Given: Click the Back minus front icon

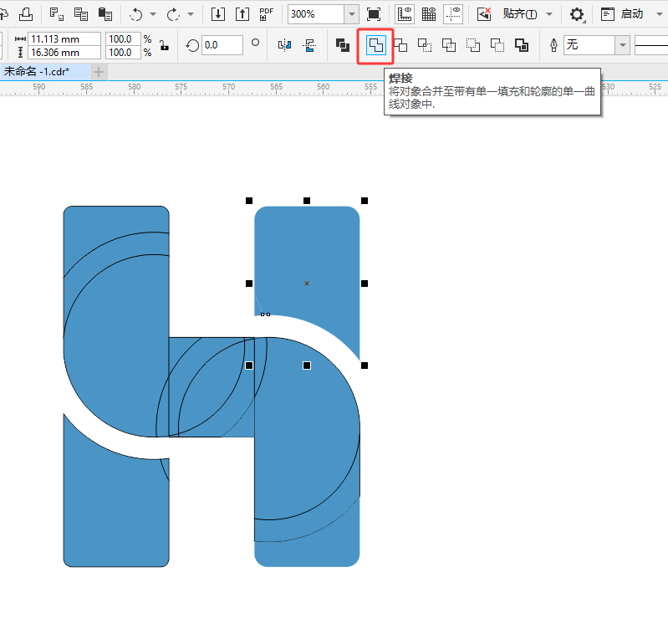Looking at the screenshot, I should (497, 45).
